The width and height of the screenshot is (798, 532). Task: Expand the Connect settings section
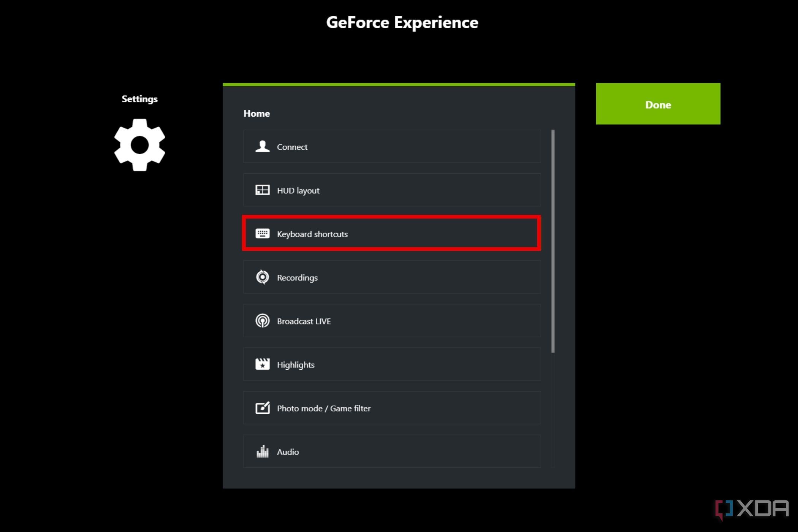[392, 147]
